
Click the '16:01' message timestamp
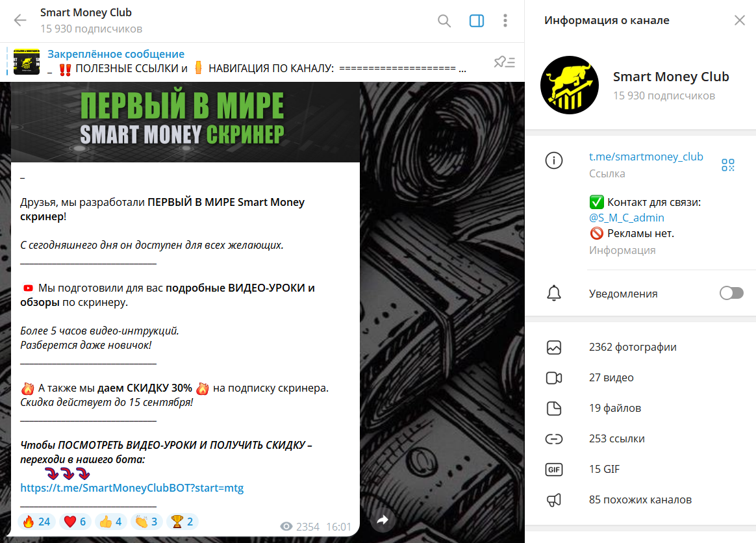click(x=338, y=527)
